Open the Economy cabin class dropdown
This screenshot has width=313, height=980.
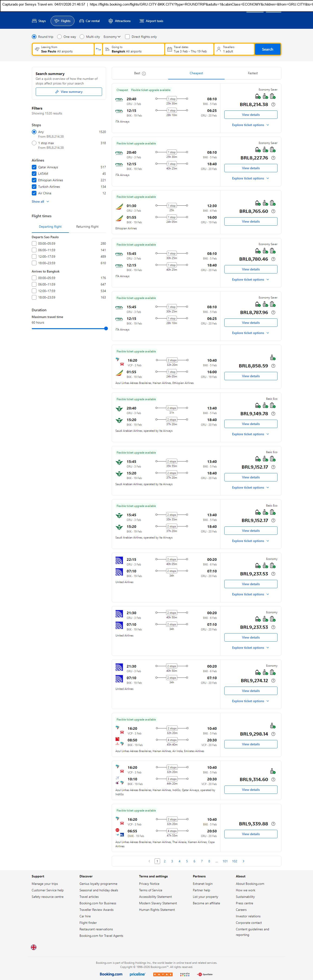coord(112,37)
